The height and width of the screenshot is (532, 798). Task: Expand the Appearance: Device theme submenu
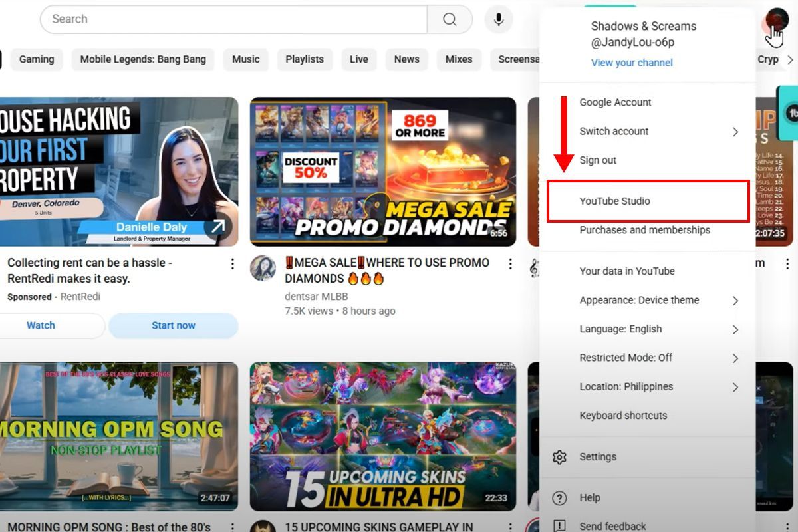(x=735, y=301)
